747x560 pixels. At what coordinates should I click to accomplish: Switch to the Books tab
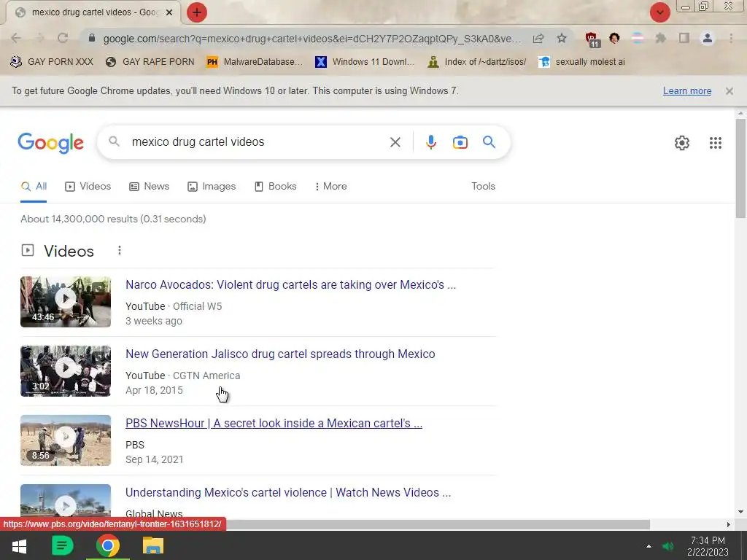275,187
